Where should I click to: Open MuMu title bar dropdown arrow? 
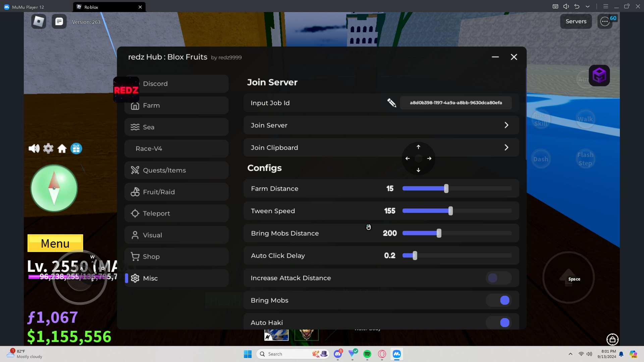588,6
